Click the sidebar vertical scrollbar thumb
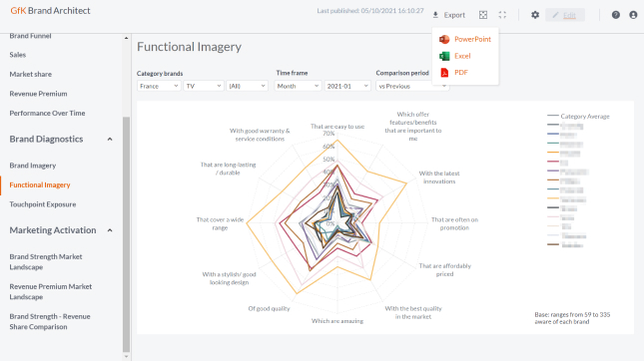 (126, 233)
